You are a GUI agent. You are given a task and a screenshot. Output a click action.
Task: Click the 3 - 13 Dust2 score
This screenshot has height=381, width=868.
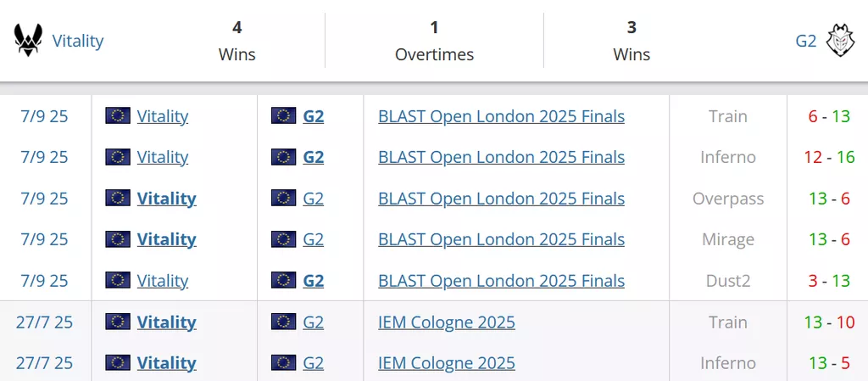828,281
